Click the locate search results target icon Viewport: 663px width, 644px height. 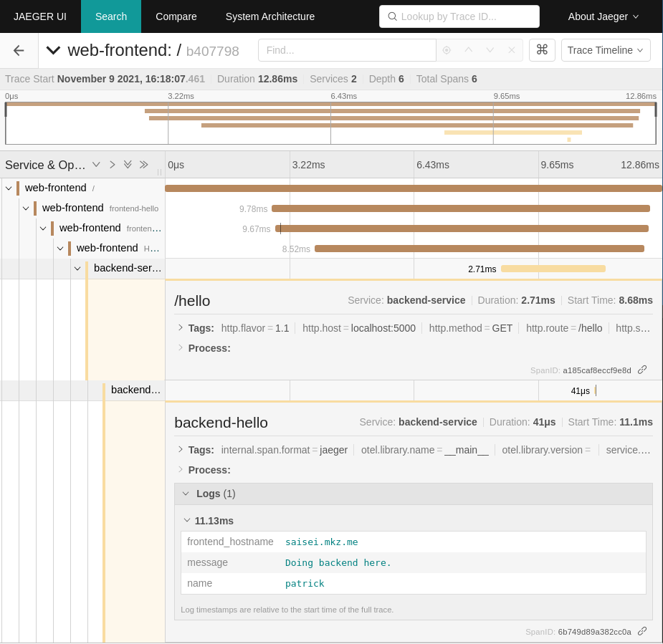[x=446, y=50]
